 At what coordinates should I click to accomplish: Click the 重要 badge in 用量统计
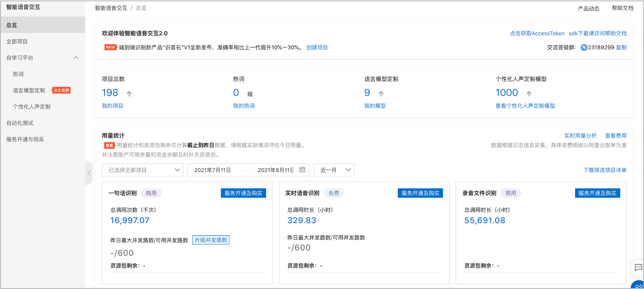(109, 145)
